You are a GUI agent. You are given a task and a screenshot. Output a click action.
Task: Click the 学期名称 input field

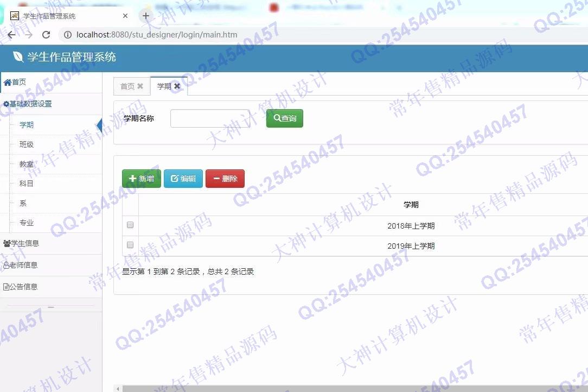[210, 118]
